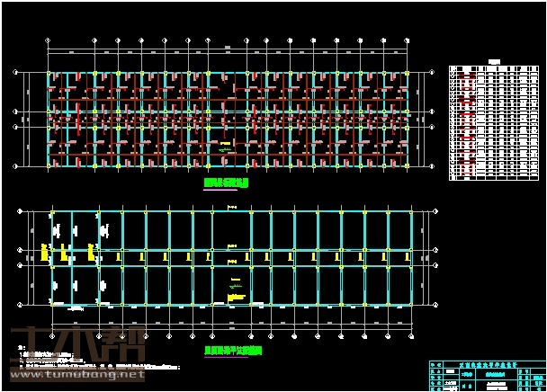Select top-left grid axis bubble of upper plan
Image resolution: width=547 pixels, height=392 pixels.
tap(47, 40)
